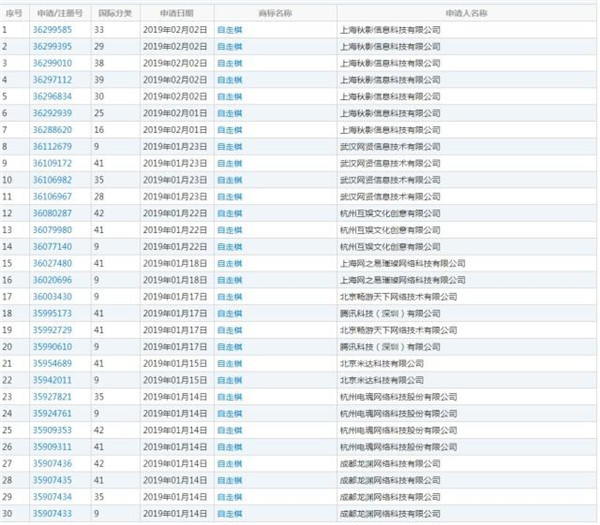The height and width of the screenshot is (525, 600).
Task: Open application number 36296834
Action: pyautogui.click(x=52, y=96)
